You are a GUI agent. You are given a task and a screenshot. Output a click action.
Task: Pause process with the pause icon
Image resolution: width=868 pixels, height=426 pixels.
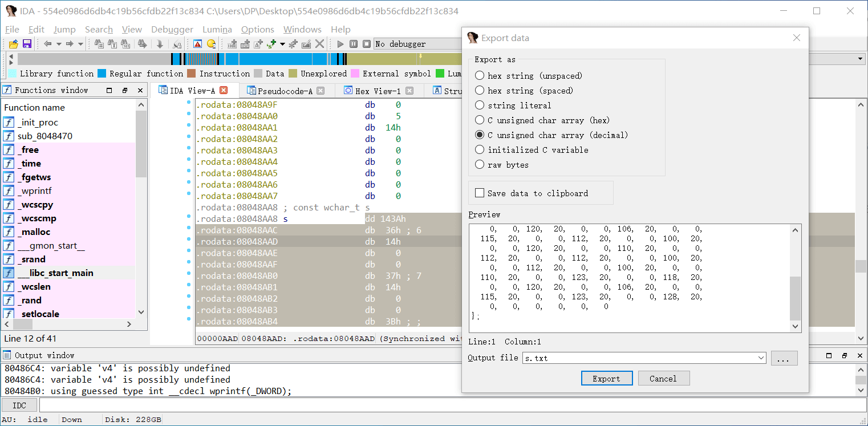tap(354, 44)
